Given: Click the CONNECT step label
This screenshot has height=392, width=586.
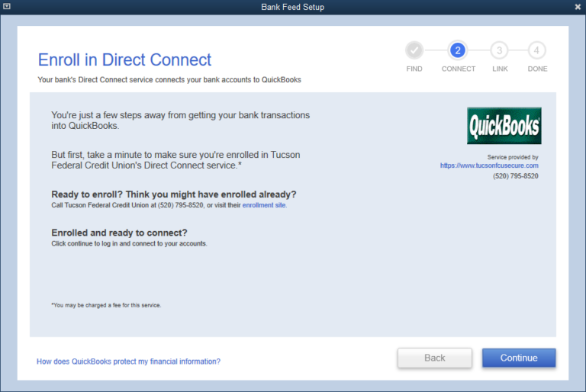Looking at the screenshot, I should click(458, 69).
